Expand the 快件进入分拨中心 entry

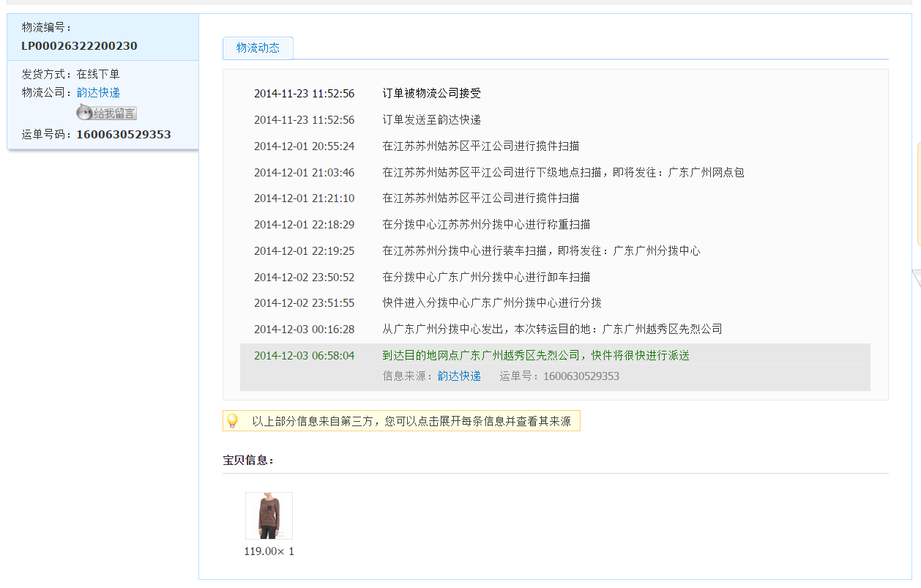[491, 303]
